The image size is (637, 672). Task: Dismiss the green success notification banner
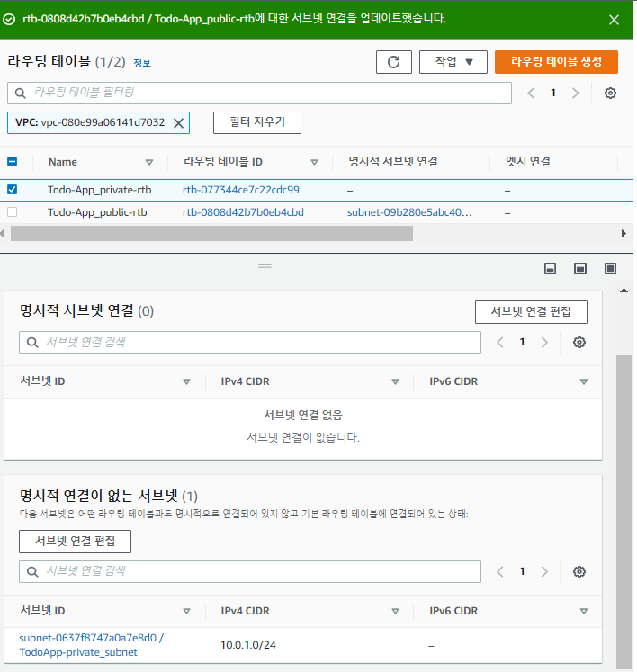(x=614, y=20)
